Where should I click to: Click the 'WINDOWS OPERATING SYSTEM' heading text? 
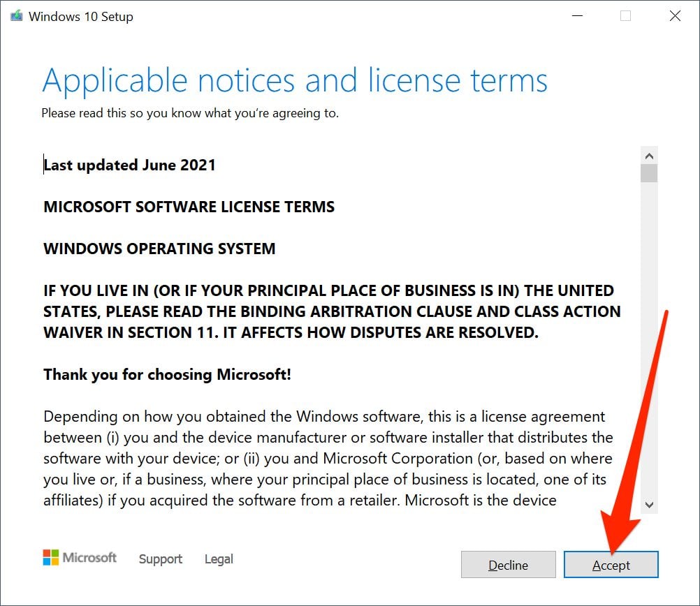[x=159, y=249]
